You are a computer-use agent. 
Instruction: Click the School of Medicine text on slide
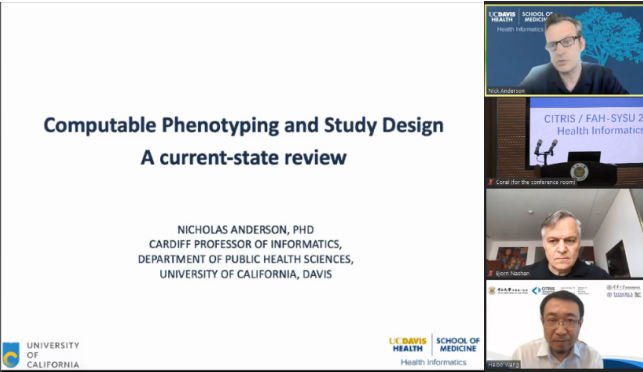click(x=458, y=345)
